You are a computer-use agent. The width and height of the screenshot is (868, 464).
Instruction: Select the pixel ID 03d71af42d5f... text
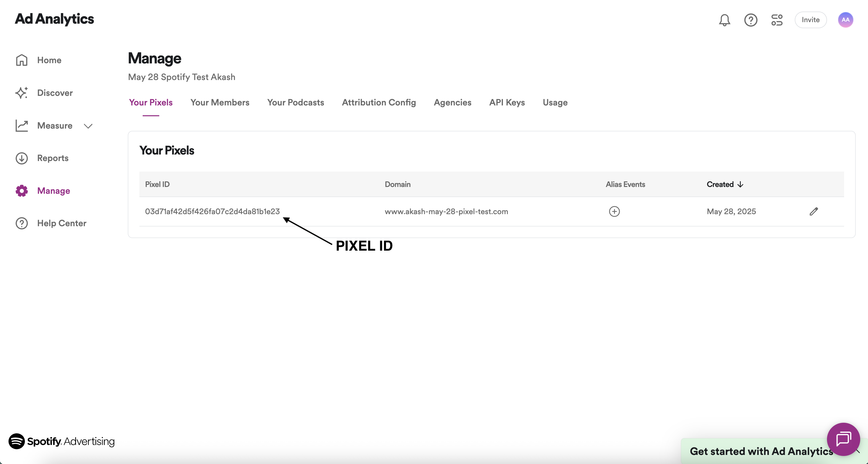coord(212,212)
